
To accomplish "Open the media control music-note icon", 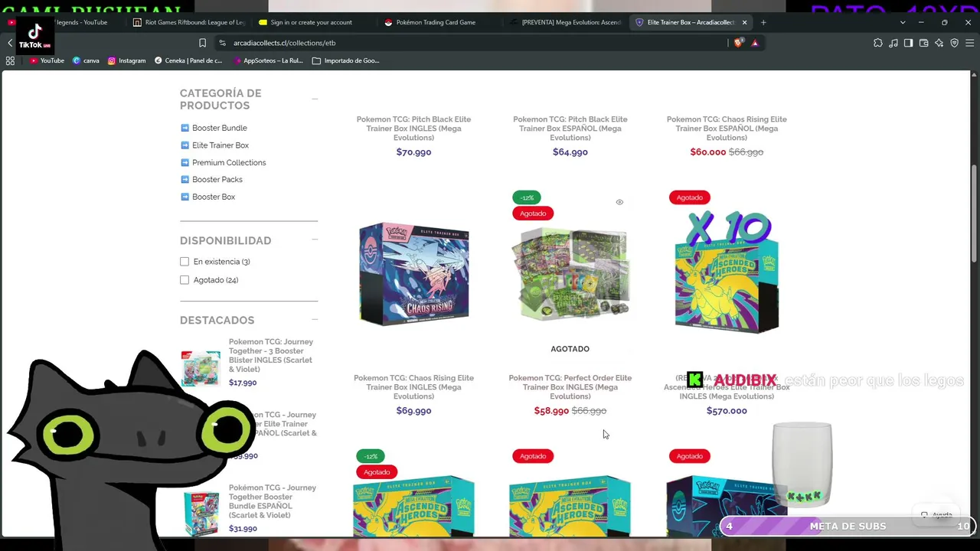I will tap(893, 43).
